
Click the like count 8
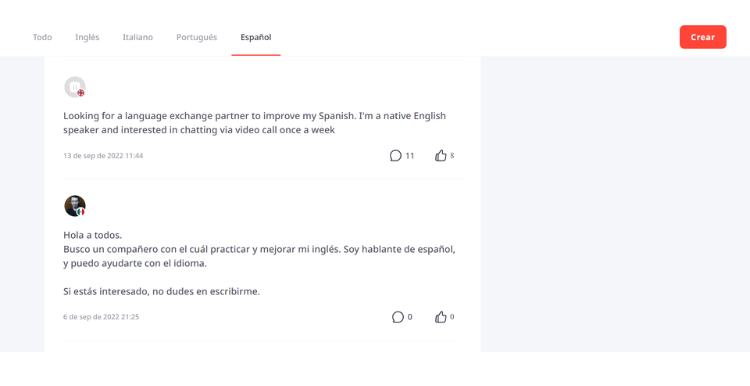click(452, 155)
